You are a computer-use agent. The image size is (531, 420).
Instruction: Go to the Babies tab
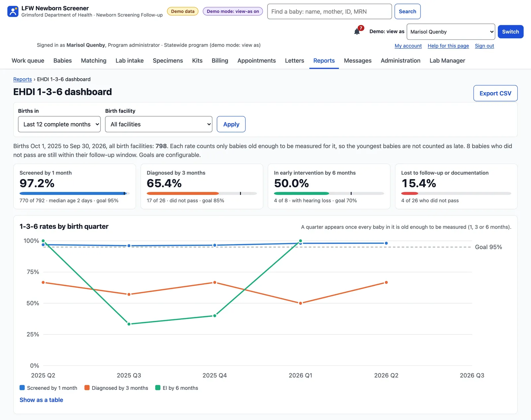(63, 61)
